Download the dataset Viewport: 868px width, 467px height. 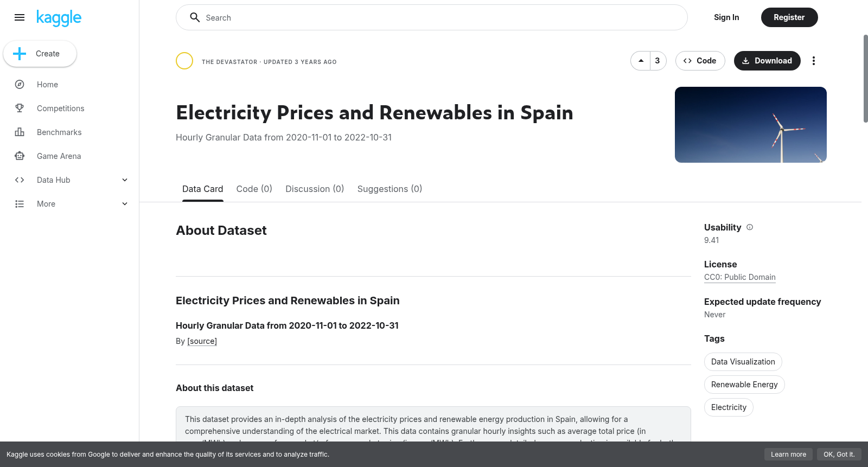tap(767, 61)
